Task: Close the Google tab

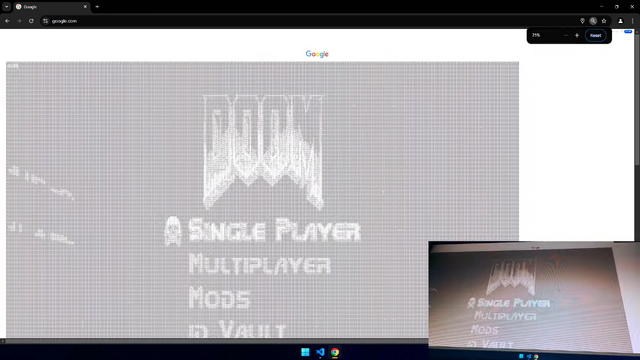Action: [x=85, y=7]
